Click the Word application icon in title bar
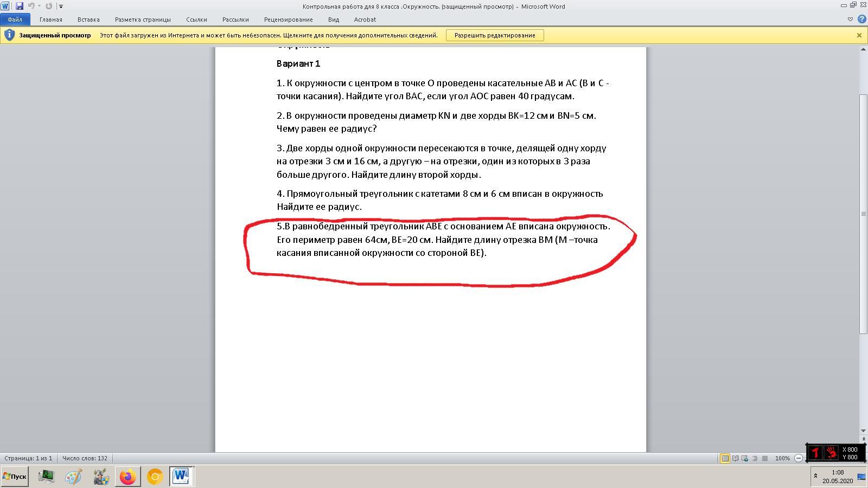The image size is (868, 488). [5, 6]
